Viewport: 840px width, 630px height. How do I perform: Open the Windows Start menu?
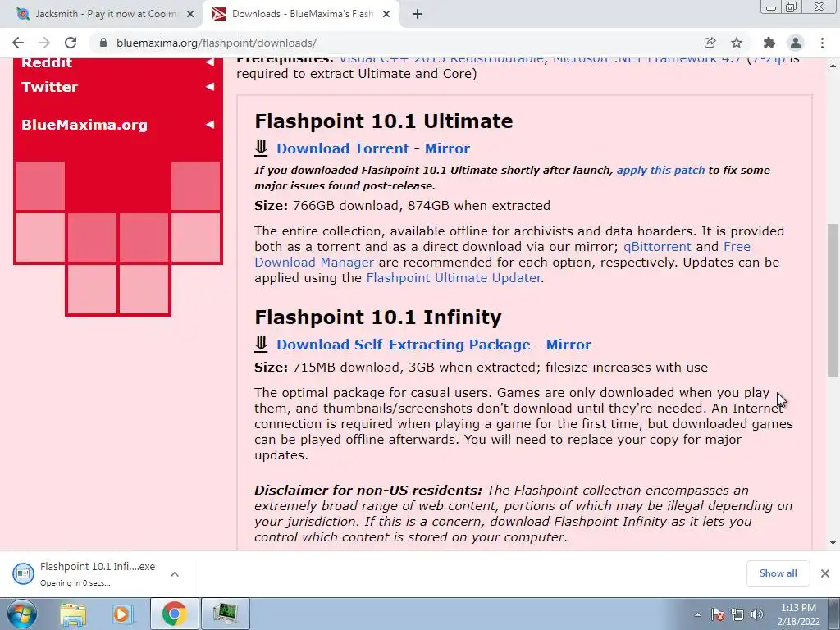pos(22,614)
